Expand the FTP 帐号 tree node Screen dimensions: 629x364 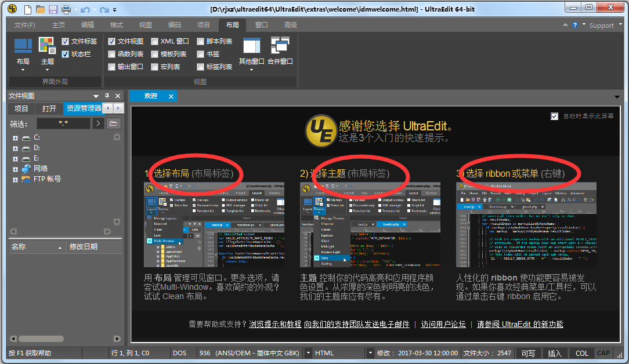15,180
